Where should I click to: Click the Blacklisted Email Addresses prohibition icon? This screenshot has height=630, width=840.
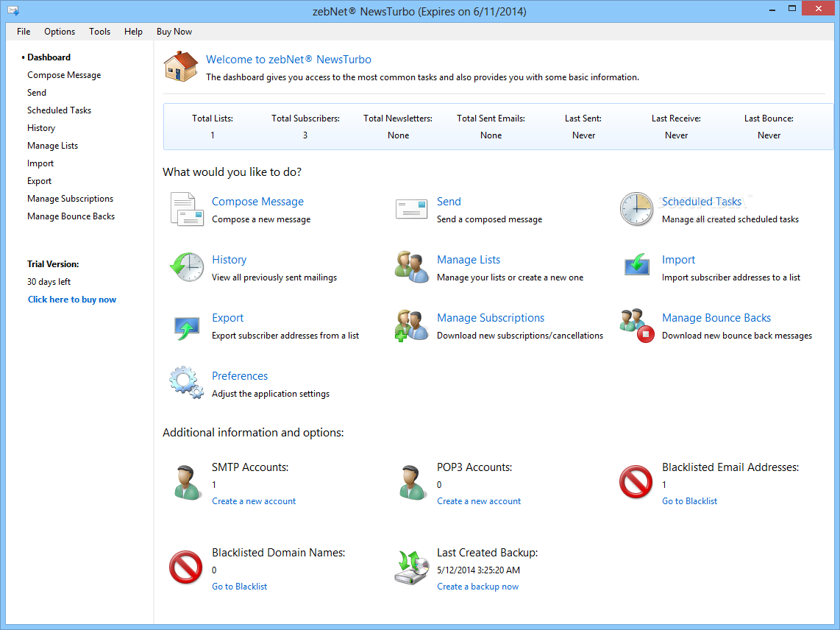click(x=636, y=481)
